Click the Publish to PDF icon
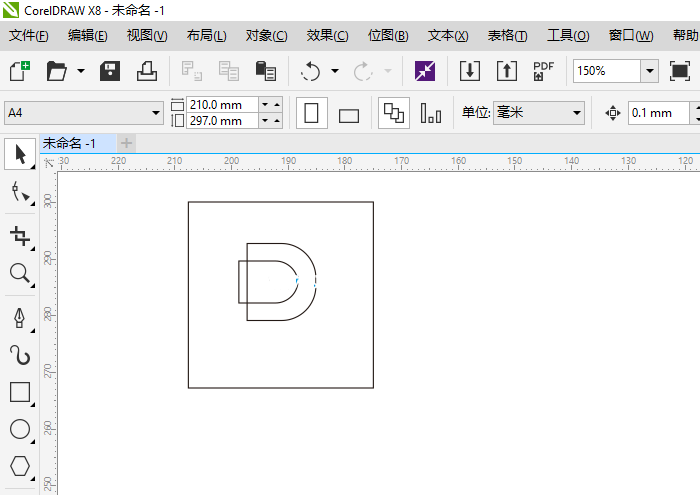700x495 pixels. click(x=543, y=71)
